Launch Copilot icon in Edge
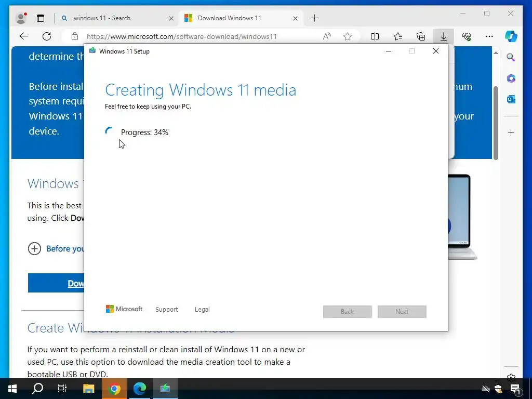Image resolution: width=532 pixels, height=399 pixels. [511, 36]
